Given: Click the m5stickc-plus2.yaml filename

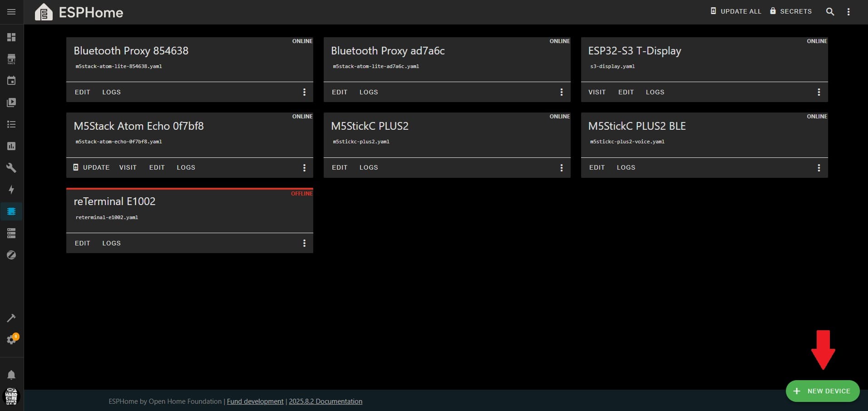Looking at the screenshot, I should click(361, 142).
